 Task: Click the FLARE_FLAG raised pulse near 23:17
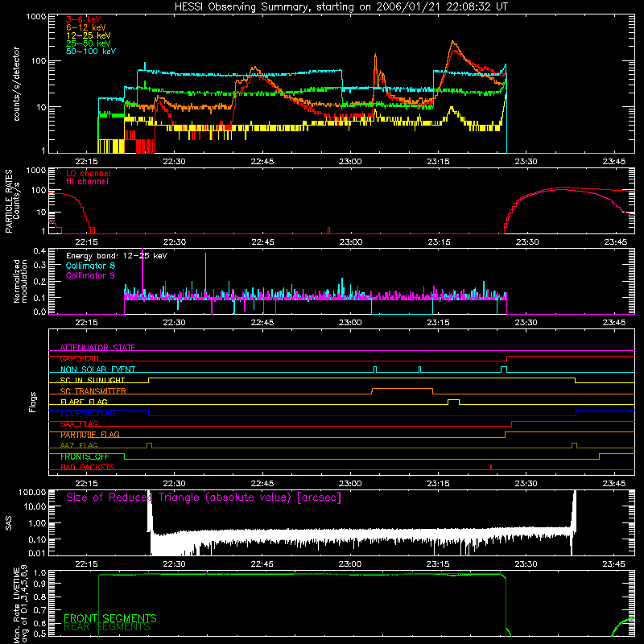coord(453,401)
